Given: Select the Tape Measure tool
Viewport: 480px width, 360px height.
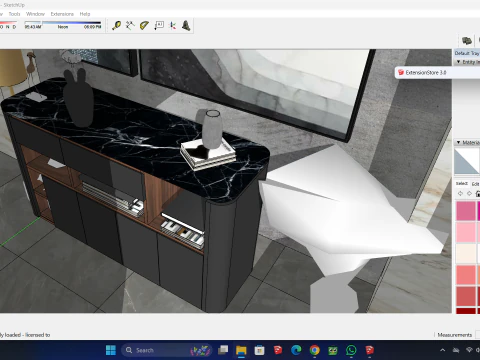Looking at the screenshot, I should pyautogui.click(x=116, y=26).
